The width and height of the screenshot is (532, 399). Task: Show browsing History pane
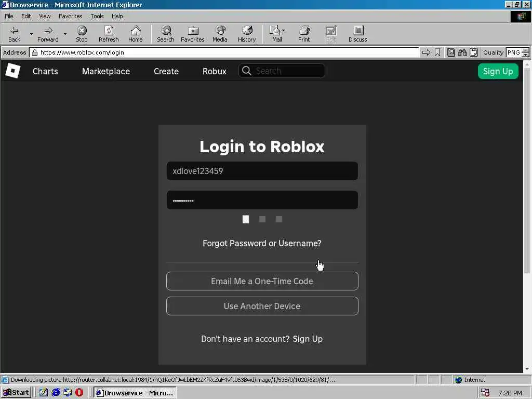(x=247, y=34)
